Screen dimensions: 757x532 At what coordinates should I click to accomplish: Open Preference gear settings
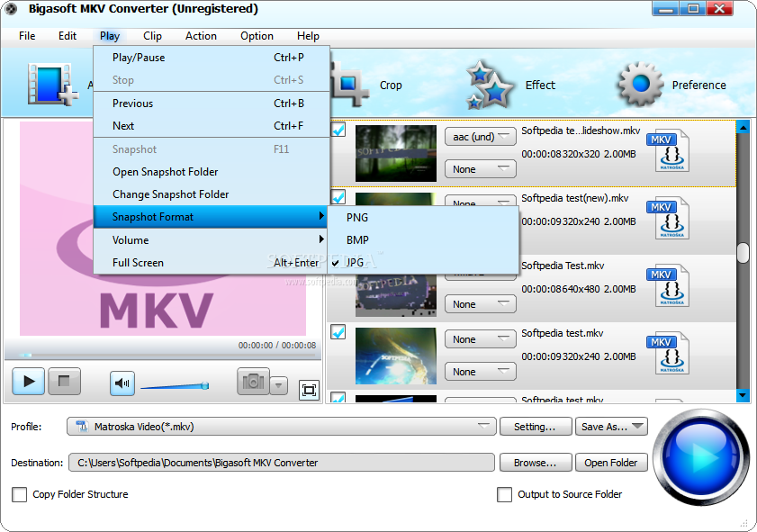tap(672, 85)
